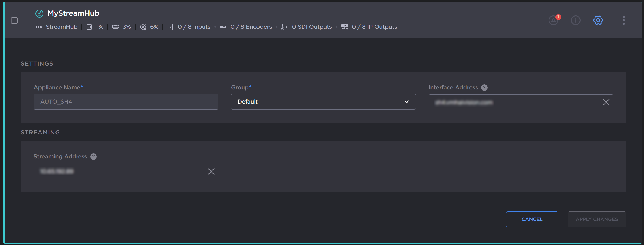Click the Group dropdown chevron arrow

(407, 102)
